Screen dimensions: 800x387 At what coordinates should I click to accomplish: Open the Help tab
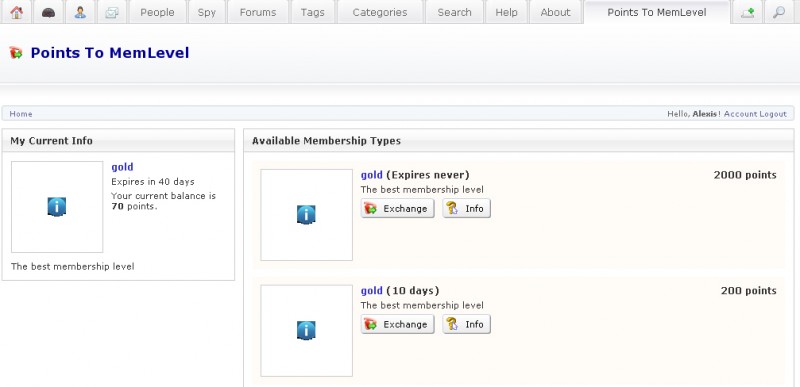[506, 12]
